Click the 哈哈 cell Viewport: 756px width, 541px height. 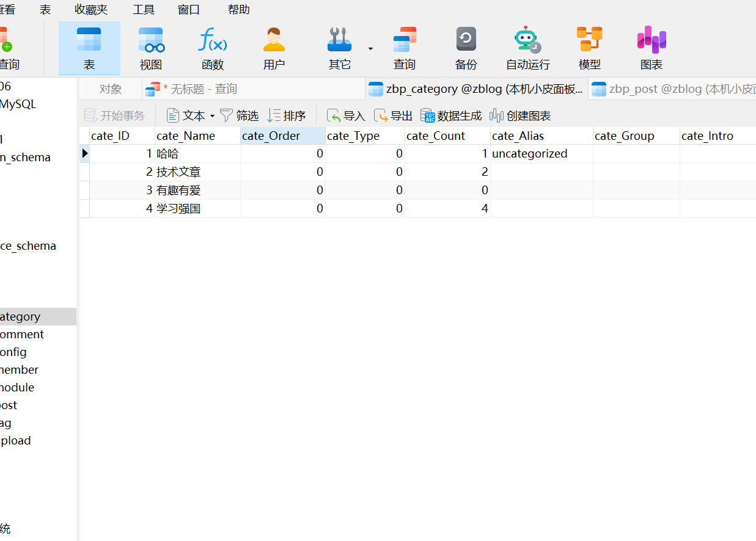pos(197,154)
